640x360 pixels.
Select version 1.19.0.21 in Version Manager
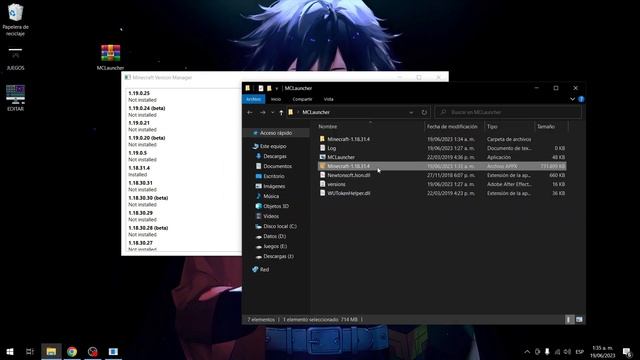[139, 123]
